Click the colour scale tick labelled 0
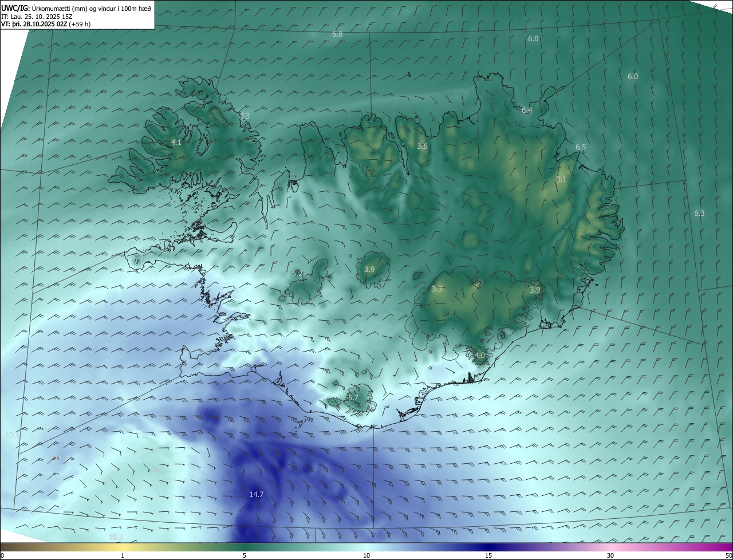Screen dimensions: 733x560 click(2, 555)
